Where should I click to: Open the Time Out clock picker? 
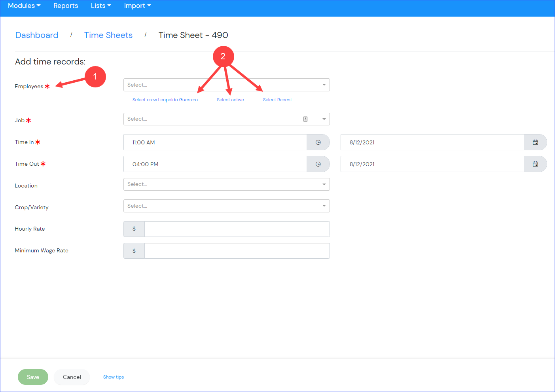coord(318,164)
